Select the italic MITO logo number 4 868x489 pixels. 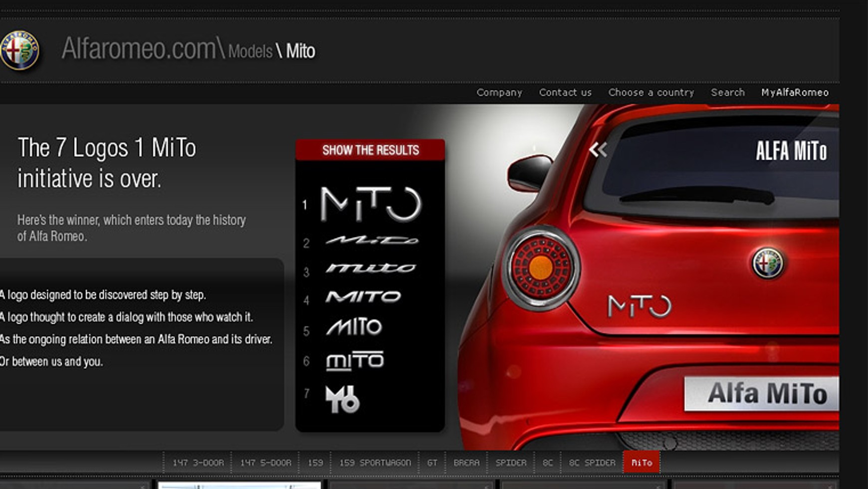[363, 297]
